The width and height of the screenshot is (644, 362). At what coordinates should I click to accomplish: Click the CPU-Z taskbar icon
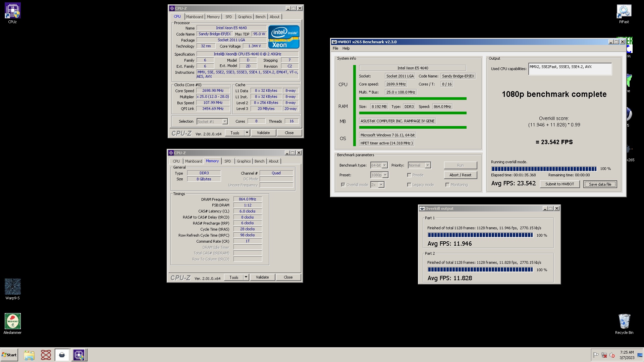click(x=79, y=355)
